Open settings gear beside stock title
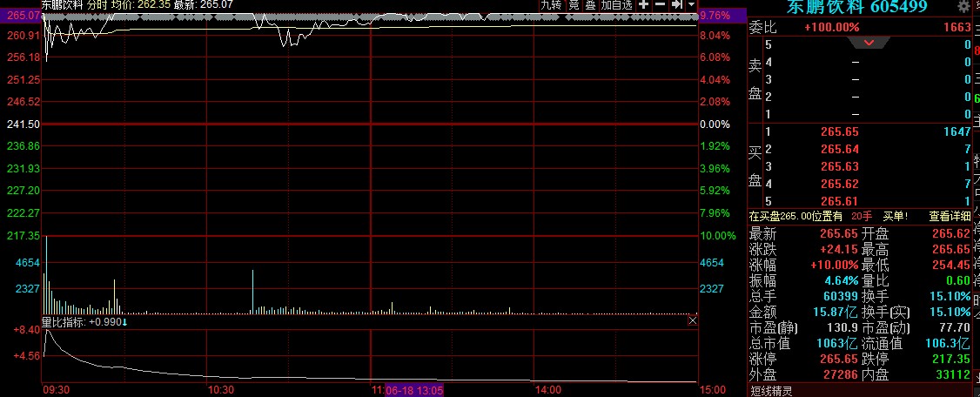This screenshot has height=397, width=980. [963, 7]
